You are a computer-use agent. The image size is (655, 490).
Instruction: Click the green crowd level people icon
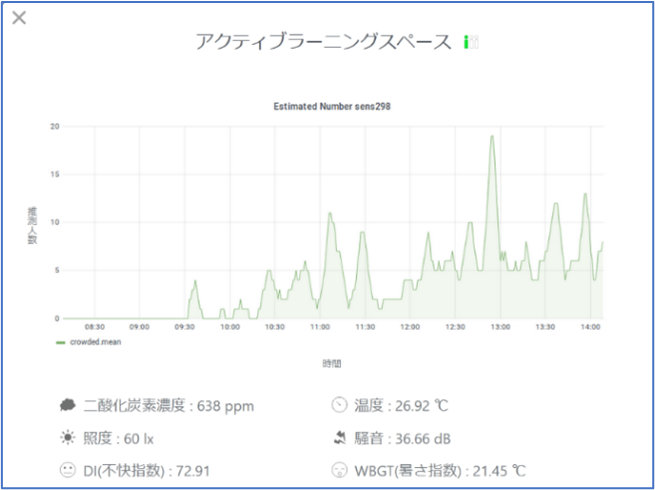(471, 42)
